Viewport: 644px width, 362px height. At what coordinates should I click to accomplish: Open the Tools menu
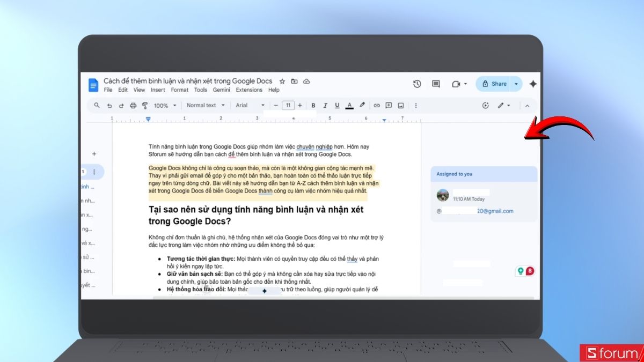point(201,90)
